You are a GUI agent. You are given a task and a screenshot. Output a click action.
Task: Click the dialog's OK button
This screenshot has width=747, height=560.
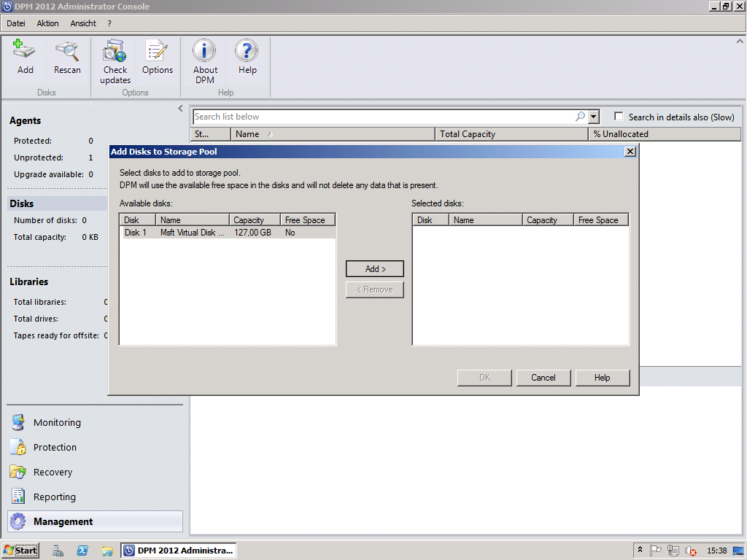tap(484, 378)
